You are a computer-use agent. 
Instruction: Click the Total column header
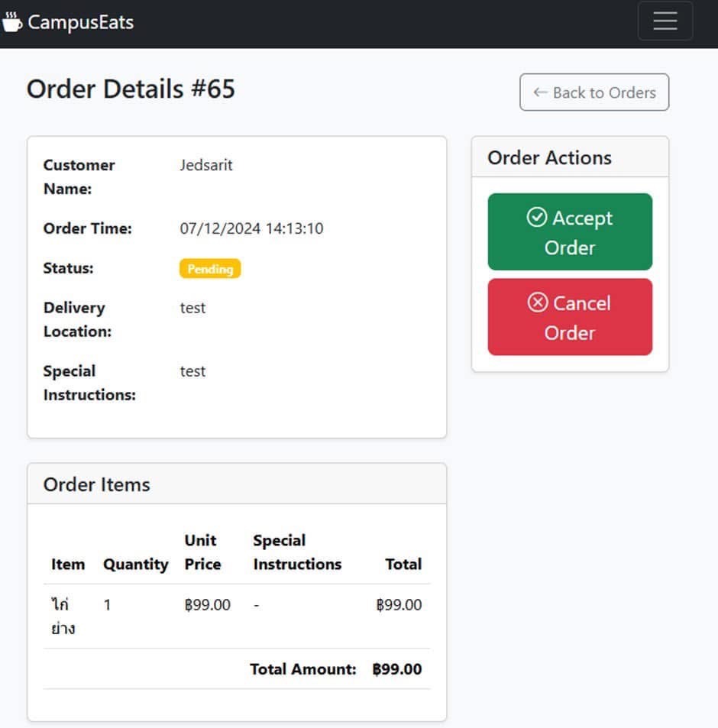(403, 565)
